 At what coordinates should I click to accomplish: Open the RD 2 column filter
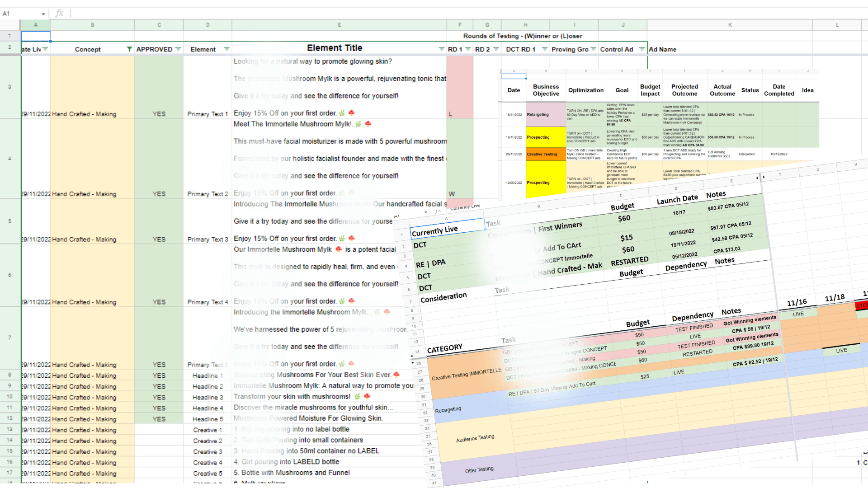(496, 49)
